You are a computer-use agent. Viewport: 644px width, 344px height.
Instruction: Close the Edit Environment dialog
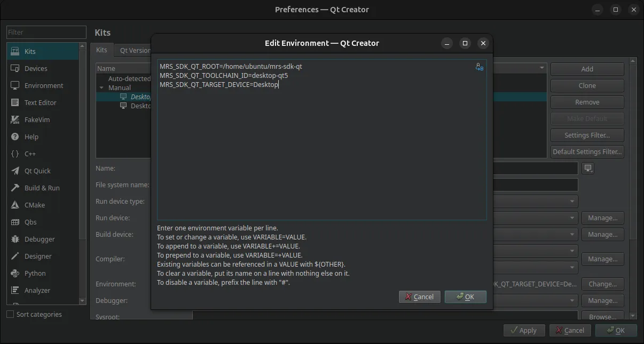[483, 43]
